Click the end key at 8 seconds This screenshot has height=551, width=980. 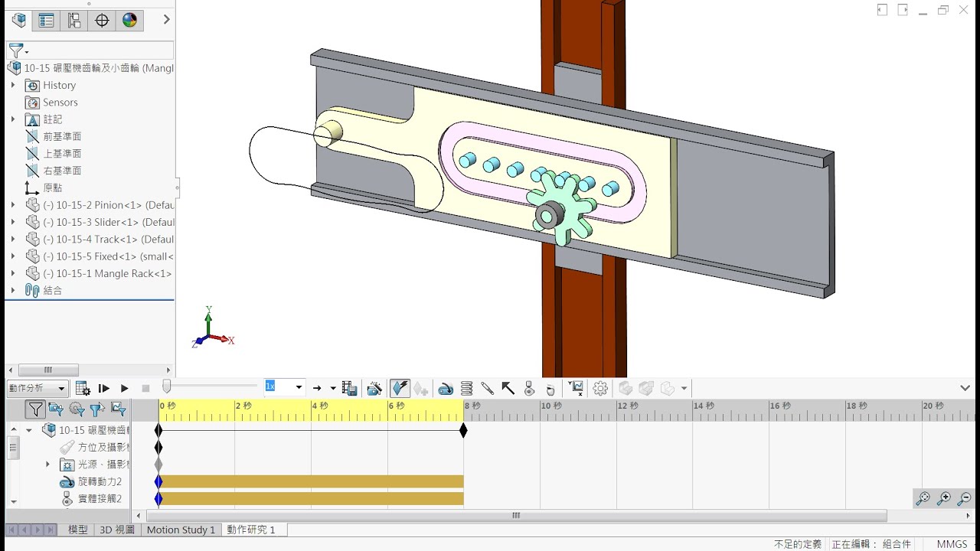(463, 431)
